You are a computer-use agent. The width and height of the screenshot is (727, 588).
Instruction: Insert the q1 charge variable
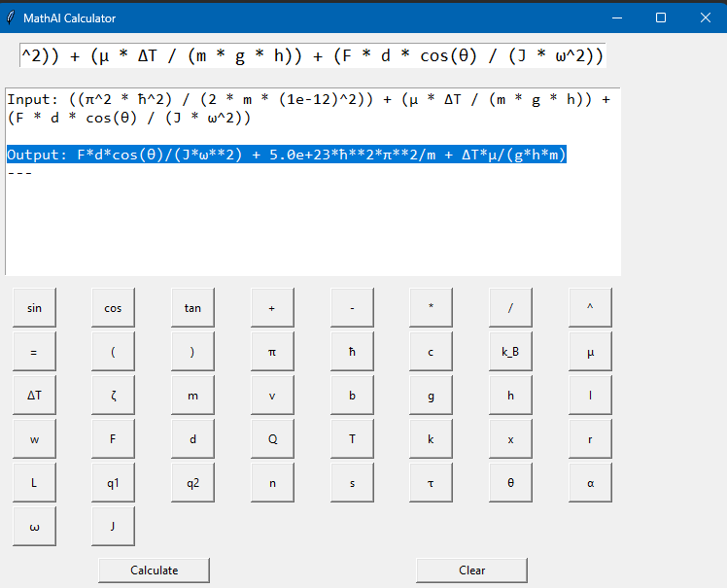pos(114,483)
